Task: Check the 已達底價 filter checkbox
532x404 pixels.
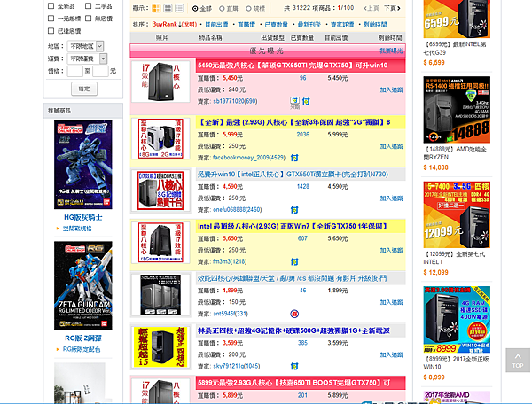Action: [51, 30]
